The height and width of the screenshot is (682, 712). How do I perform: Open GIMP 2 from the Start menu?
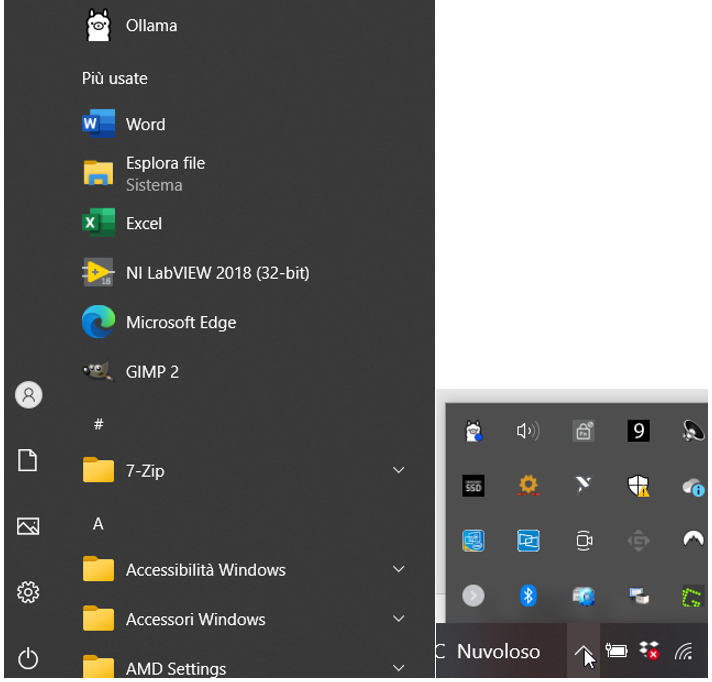tap(130, 371)
